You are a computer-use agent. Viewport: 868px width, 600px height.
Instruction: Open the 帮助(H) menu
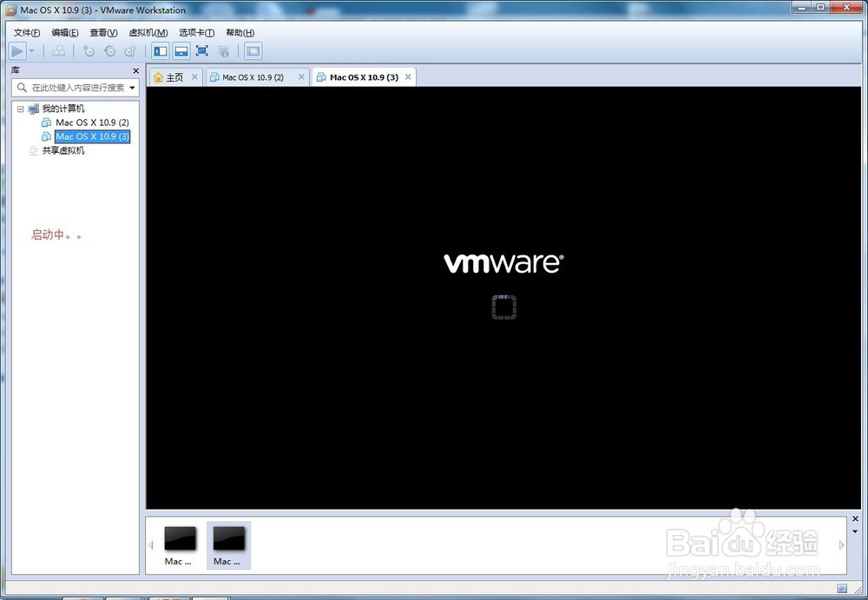pos(240,33)
